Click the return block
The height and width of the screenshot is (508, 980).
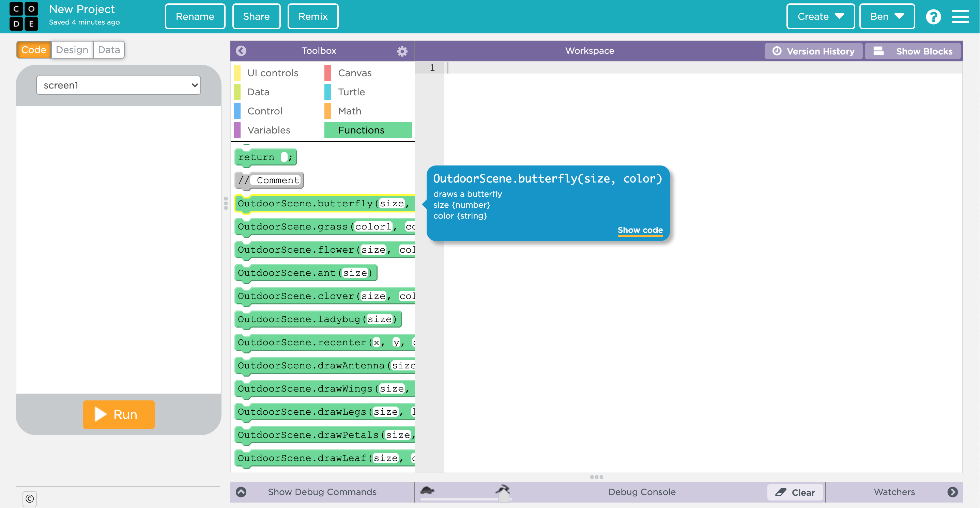pos(265,157)
